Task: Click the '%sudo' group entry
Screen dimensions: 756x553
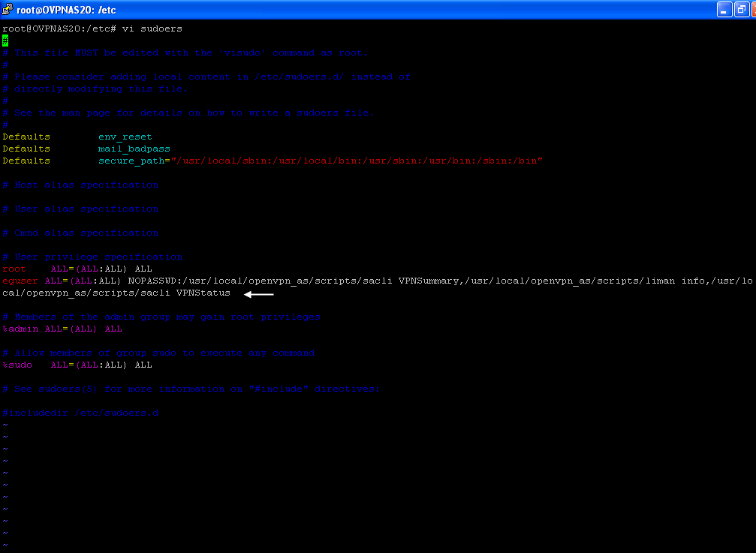Action: tap(17, 365)
